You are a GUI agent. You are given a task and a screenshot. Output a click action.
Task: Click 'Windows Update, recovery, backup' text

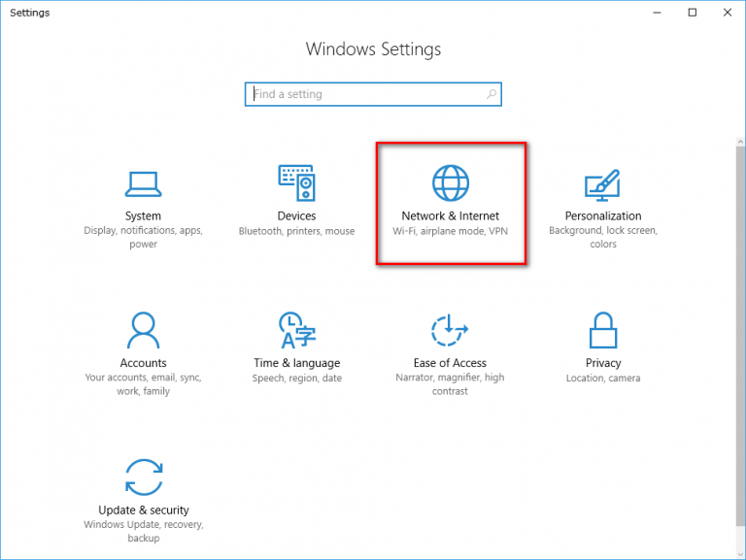point(144,532)
